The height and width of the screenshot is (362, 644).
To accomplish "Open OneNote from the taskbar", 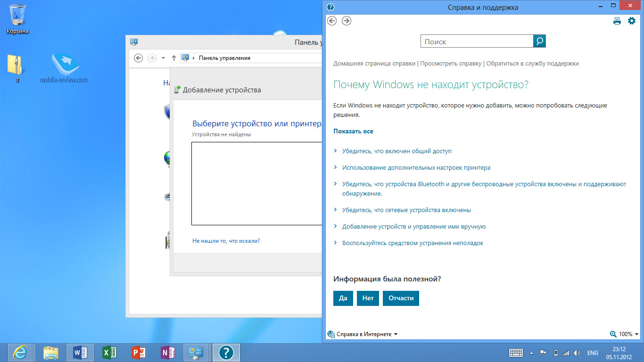I will tap(167, 352).
